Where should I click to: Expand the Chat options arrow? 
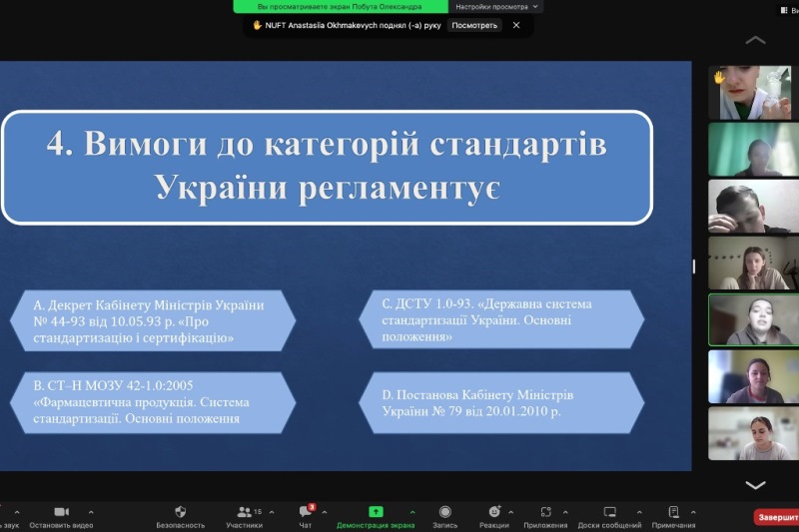click(324, 512)
